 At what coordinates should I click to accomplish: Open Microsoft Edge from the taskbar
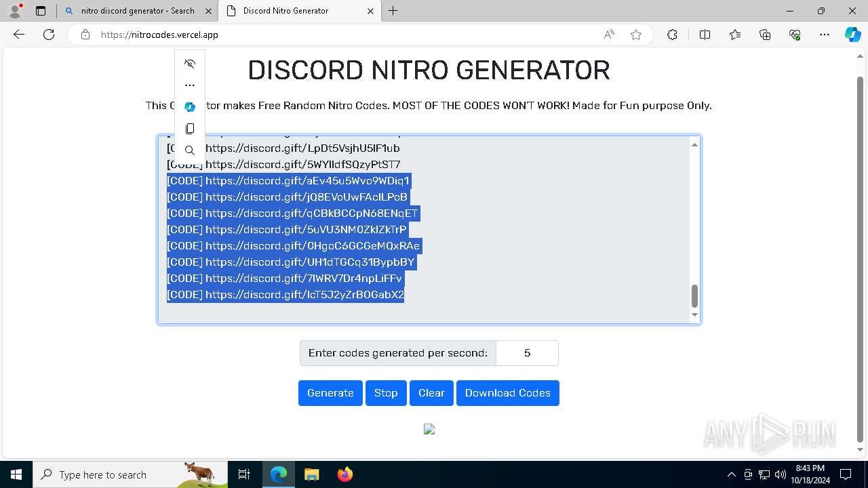click(x=279, y=474)
